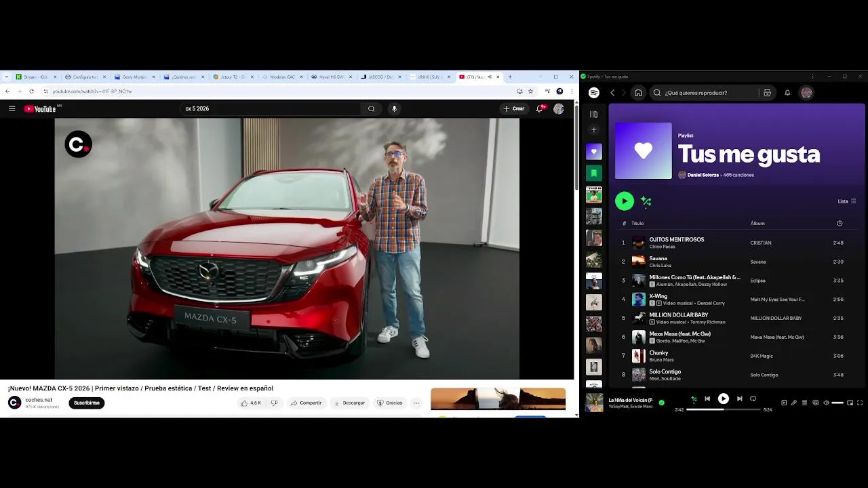Play the Tus me gusta playlist
Image resolution: width=868 pixels, height=488 pixels.
pyautogui.click(x=625, y=201)
